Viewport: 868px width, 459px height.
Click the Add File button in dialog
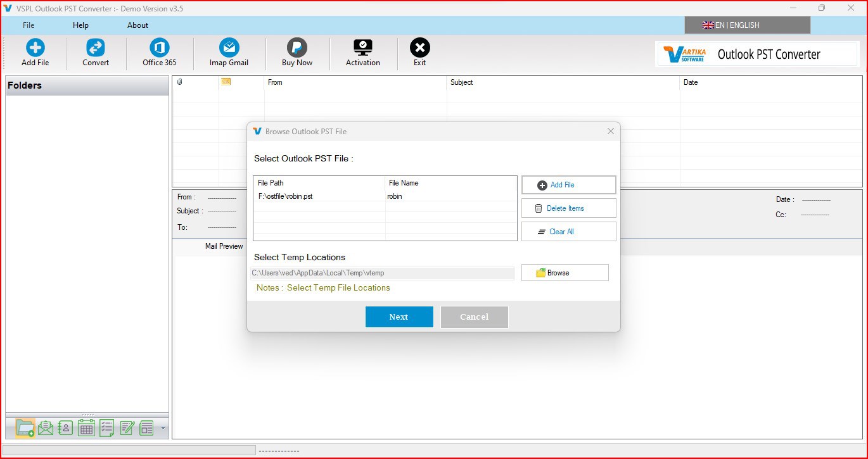click(x=568, y=185)
